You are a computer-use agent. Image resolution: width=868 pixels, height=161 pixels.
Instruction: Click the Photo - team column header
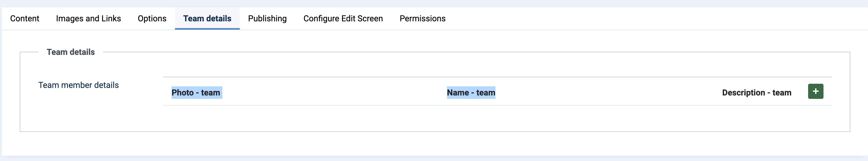point(196,93)
